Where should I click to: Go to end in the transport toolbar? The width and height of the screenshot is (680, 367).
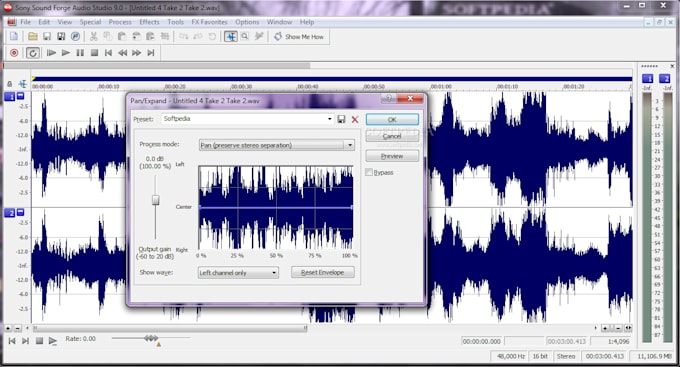[x=151, y=53]
